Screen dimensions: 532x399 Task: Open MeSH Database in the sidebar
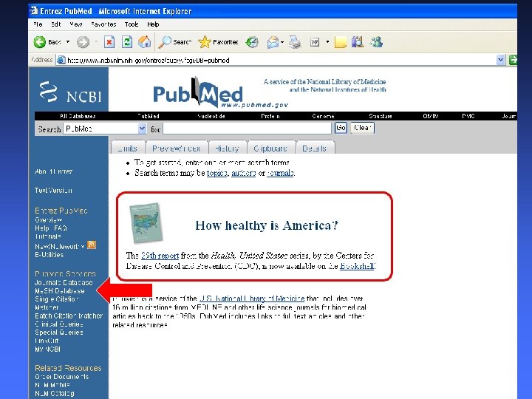[60, 291]
